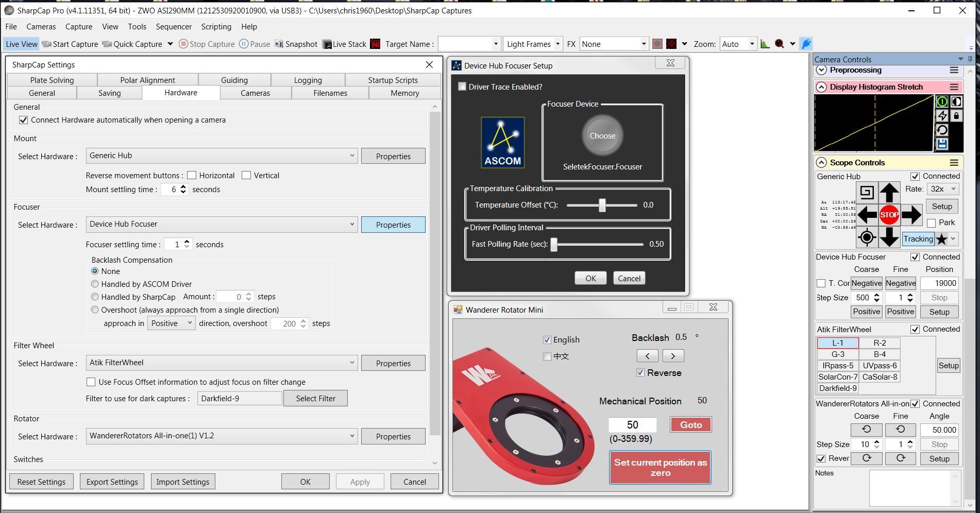
Task: Move the mount left with the left arrow
Action: [x=867, y=215]
